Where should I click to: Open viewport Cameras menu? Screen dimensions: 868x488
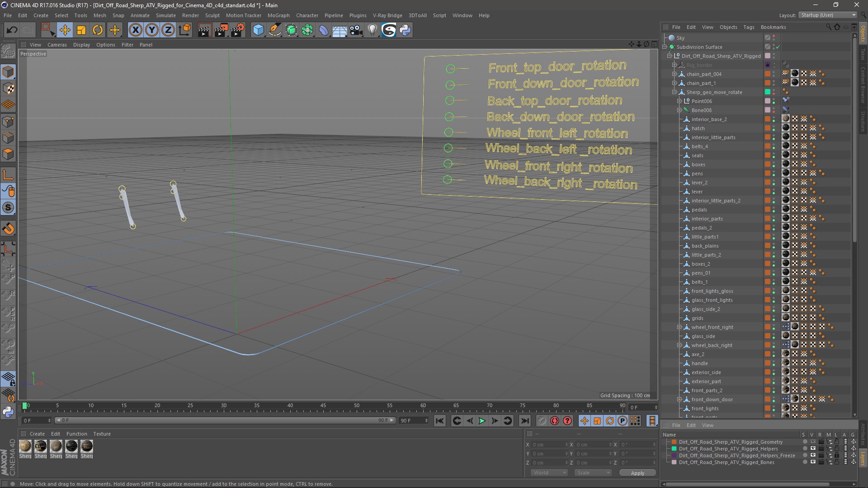coord(57,45)
